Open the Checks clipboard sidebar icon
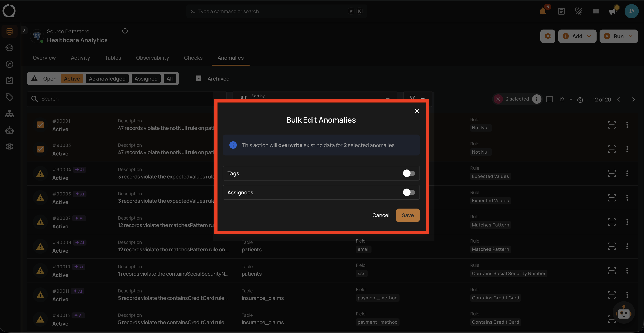The image size is (644, 333). pyautogui.click(x=9, y=81)
